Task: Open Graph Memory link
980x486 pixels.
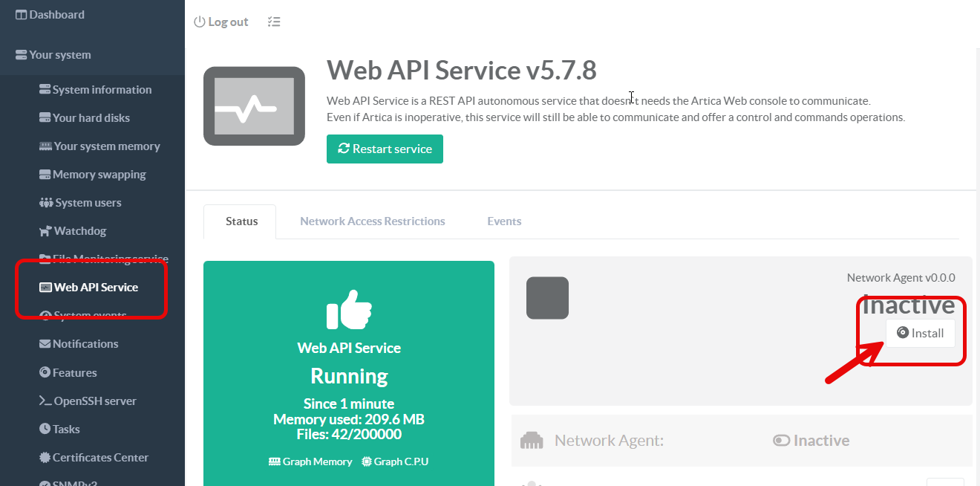Action: tap(310, 461)
